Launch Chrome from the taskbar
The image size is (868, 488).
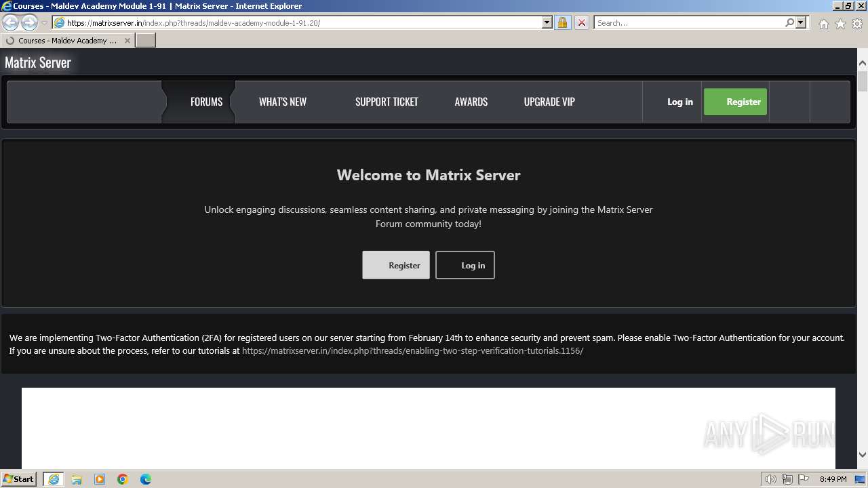[123, 479]
